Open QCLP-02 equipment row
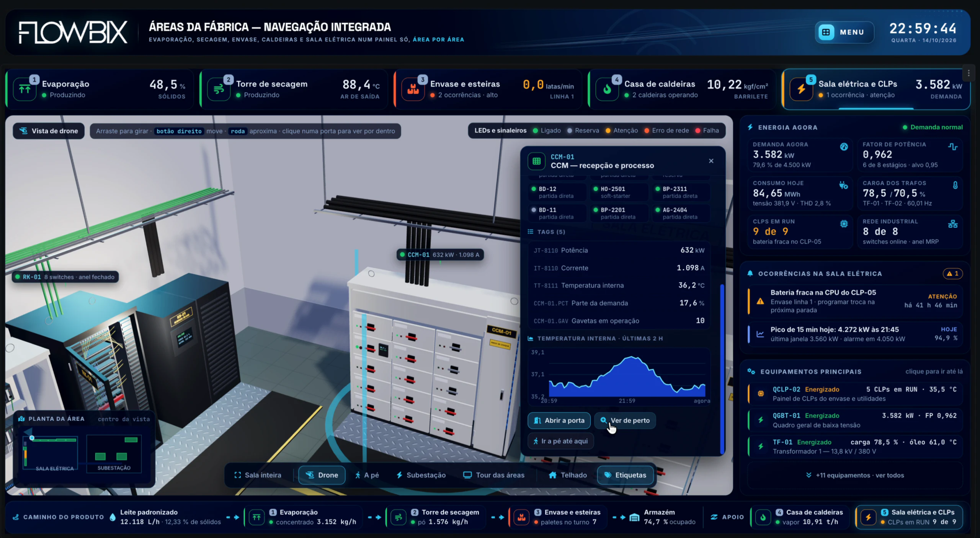The height and width of the screenshot is (538, 980). pos(855,394)
